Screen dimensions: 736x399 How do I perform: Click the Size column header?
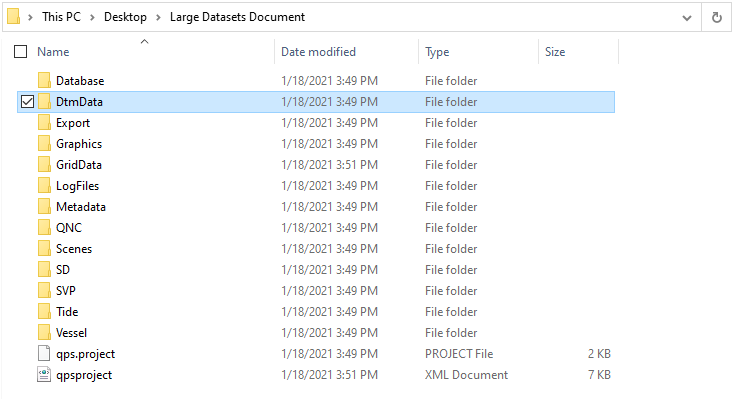pyautogui.click(x=555, y=52)
